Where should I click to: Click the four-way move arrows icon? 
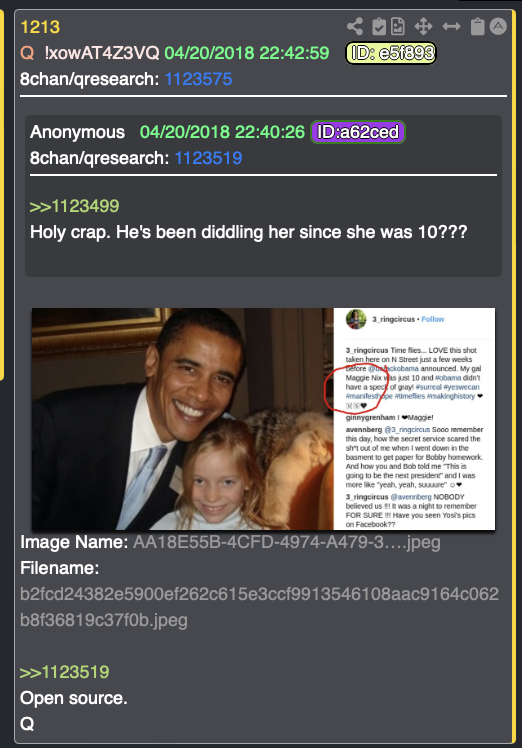[x=423, y=27]
